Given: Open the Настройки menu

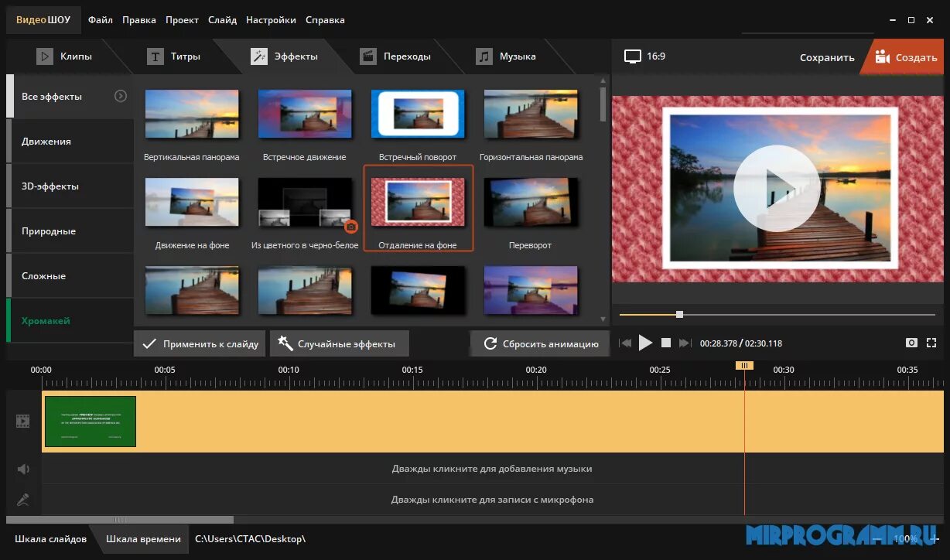Looking at the screenshot, I should pos(271,20).
